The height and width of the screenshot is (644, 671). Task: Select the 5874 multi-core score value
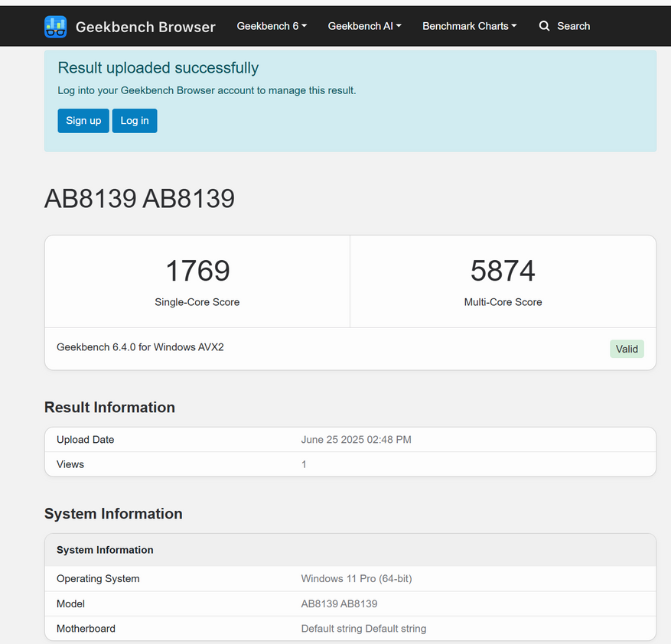[x=503, y=271]
